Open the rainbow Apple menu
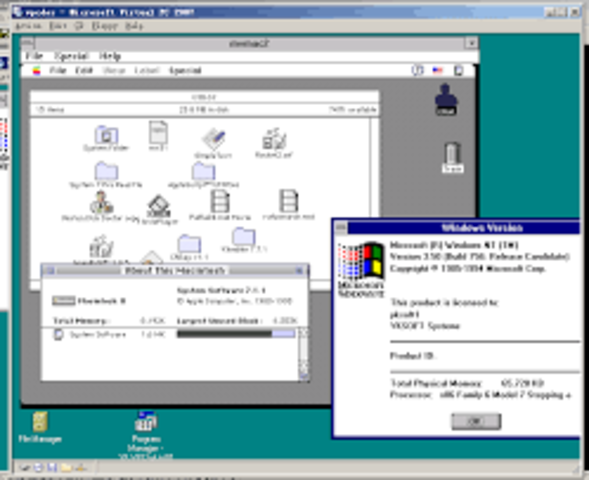The width and height of the screenshot is (589, 480). click(x=36, y=71)
